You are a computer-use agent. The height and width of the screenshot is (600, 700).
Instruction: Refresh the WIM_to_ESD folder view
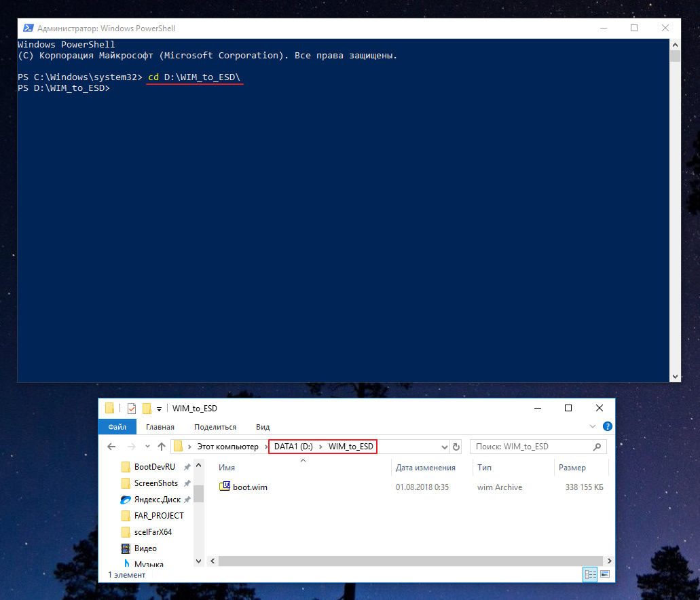[456, 447]
